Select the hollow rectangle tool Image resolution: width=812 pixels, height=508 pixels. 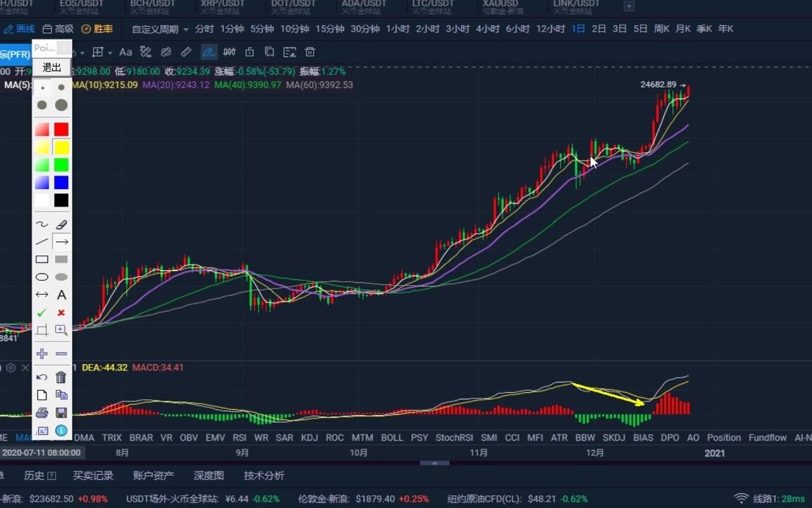pos(42,259)
